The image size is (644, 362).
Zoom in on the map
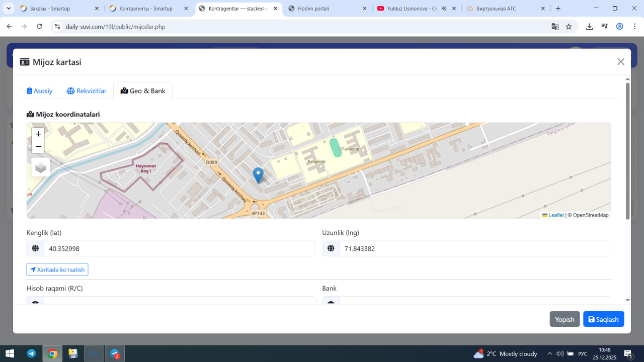[38, 134]
